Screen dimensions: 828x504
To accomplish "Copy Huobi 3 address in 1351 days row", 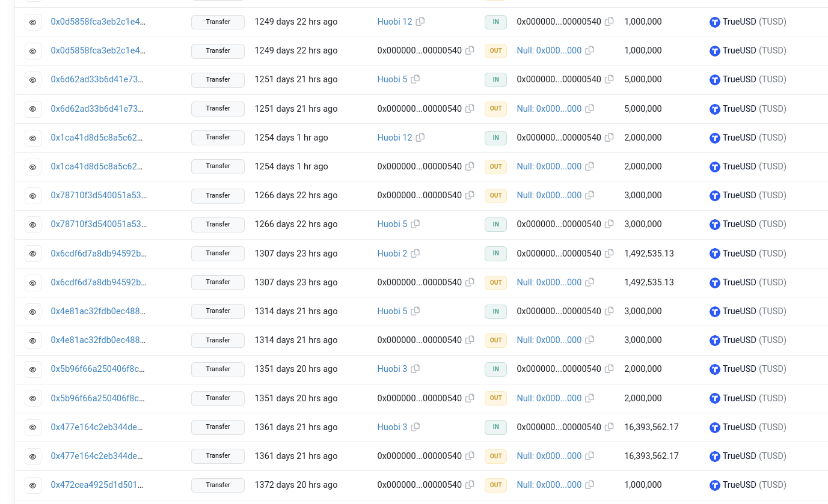I will tap(415, 369).
